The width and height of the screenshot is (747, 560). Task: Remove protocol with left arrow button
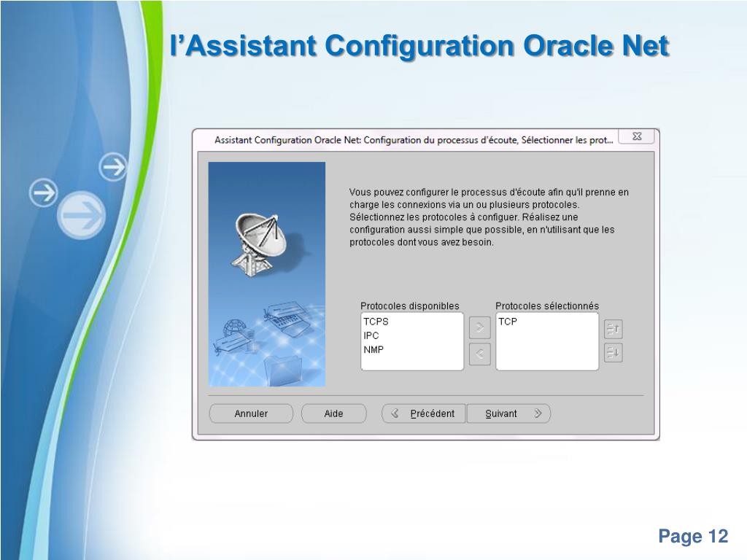[x=480, y=354]
